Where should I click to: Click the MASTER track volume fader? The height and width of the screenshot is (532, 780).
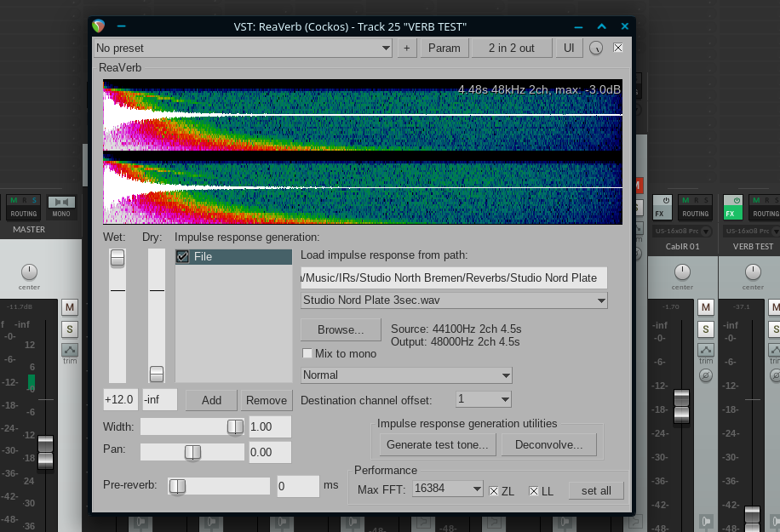coord(46,451)
